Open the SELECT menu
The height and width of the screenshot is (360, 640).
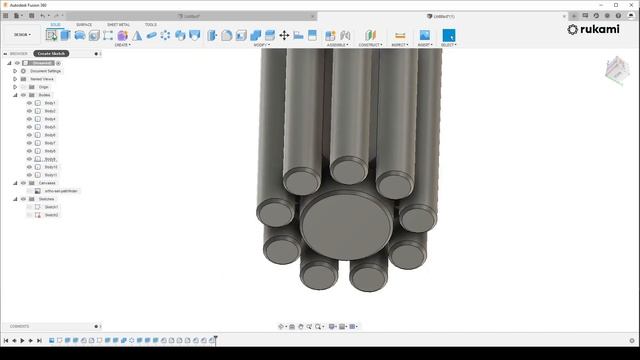tap(449, 45)
